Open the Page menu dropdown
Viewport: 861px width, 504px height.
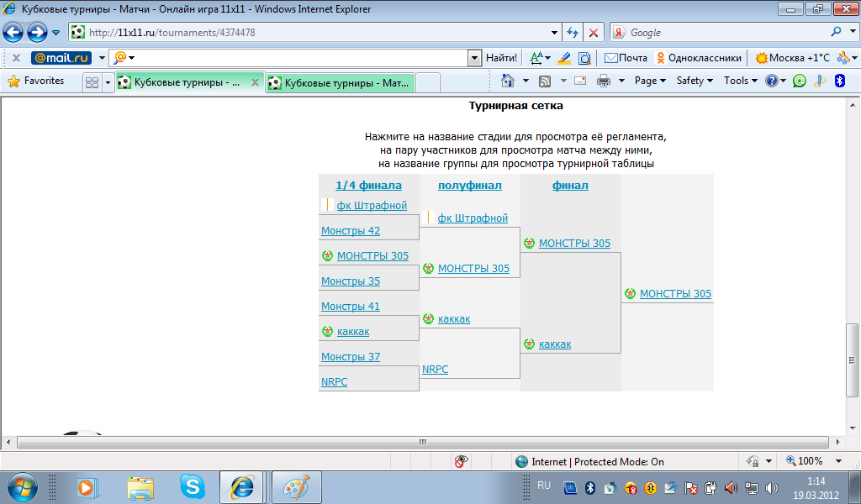(650, 81)
